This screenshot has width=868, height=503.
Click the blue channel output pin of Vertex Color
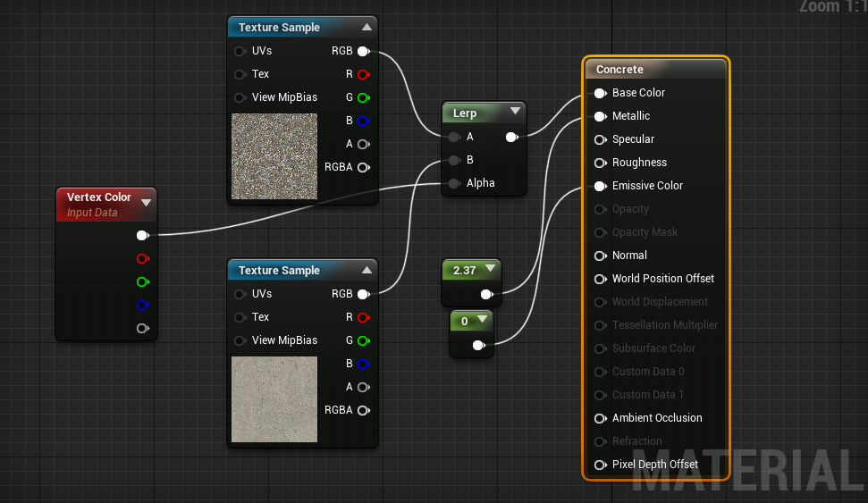[x=143, y=305]
